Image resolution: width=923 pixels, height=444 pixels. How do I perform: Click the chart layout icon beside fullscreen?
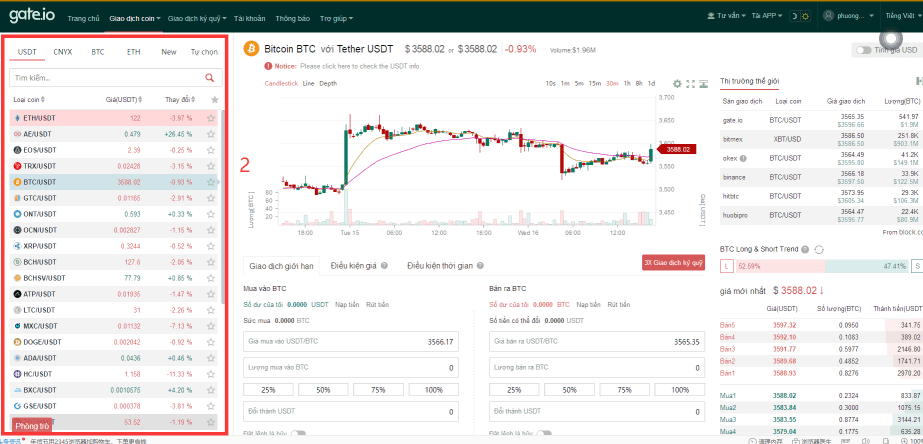point(704,84)
